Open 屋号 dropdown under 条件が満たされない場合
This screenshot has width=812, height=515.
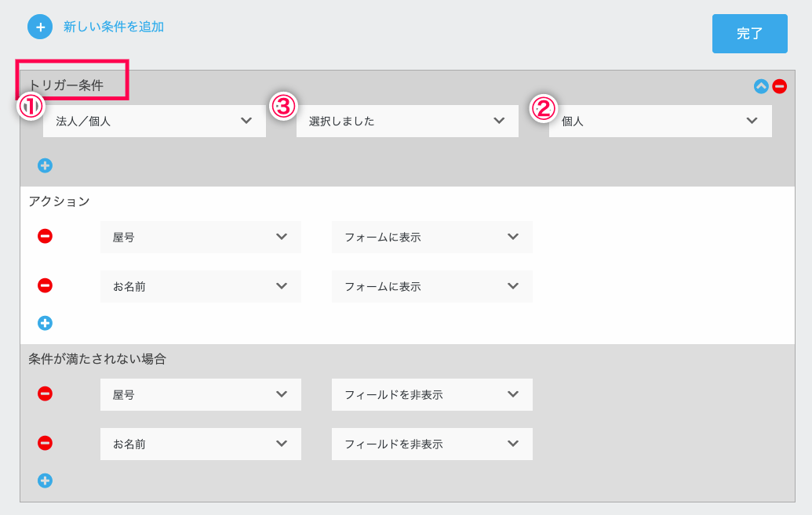pyautogui.click(x=200, y=394)
